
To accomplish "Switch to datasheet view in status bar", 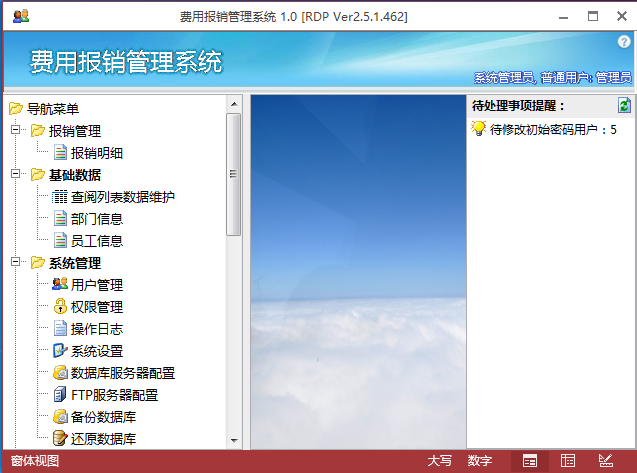I will click(568, 461).
